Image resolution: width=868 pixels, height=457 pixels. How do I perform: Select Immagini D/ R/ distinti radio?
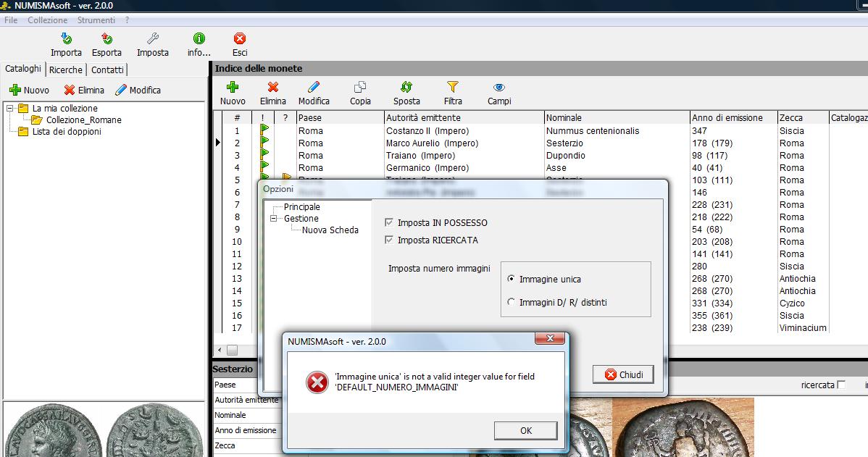tap(511, 302)
